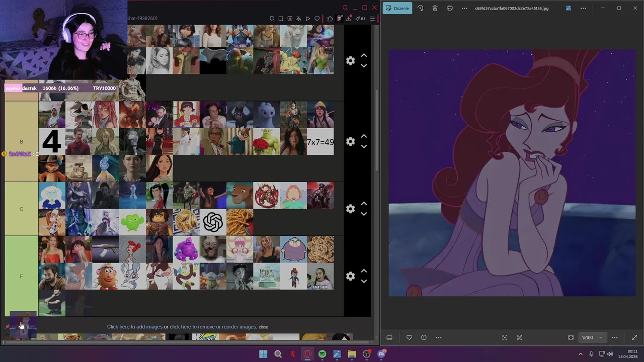644x362 pixels.
Task: Activate the visual search (scan) icon in Photos
Action: click(x=505, y=337)
